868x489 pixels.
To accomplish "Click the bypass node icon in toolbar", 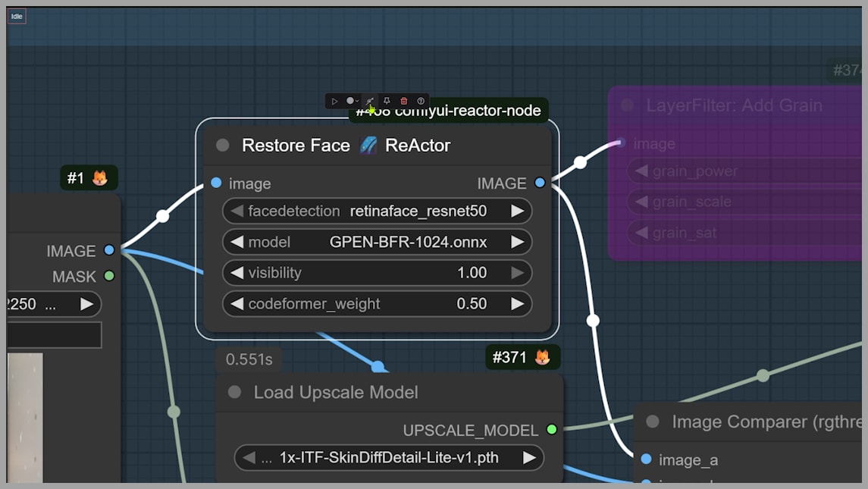I will coord(370,101).
